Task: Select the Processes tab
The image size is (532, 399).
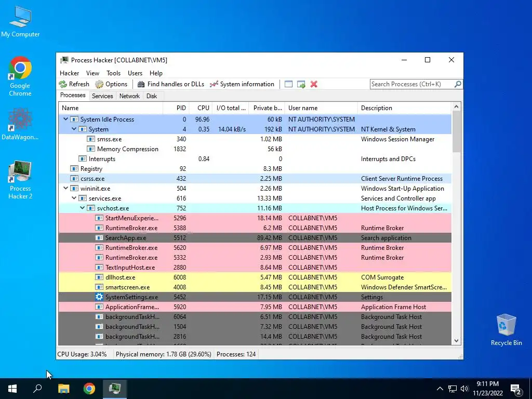Action: click(73, 96)
